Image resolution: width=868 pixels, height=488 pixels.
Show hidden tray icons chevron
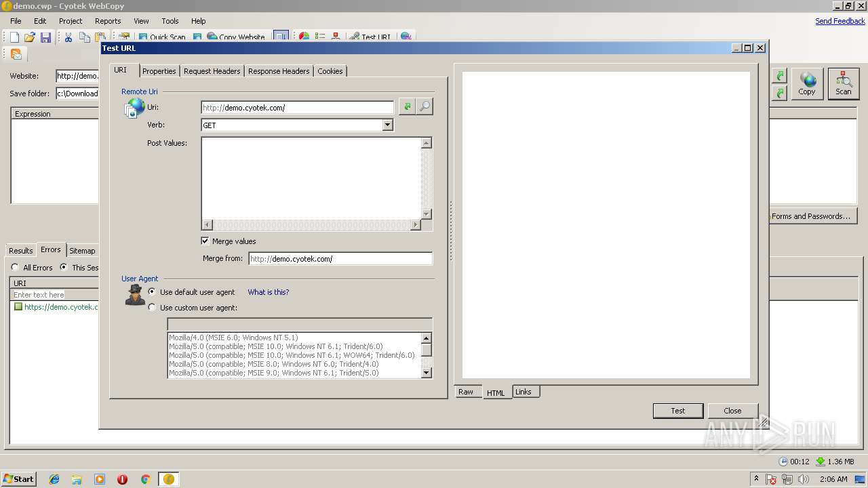click(x=757, y=479)
